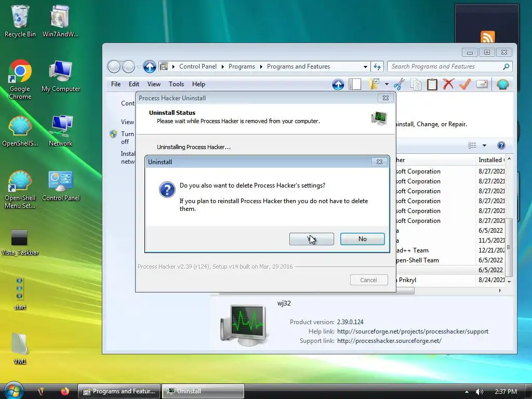Expand the folder options toolbar dropdown arrow
Image resolution: width=532 pixels, height=399 pixels.
click(387, 84)
